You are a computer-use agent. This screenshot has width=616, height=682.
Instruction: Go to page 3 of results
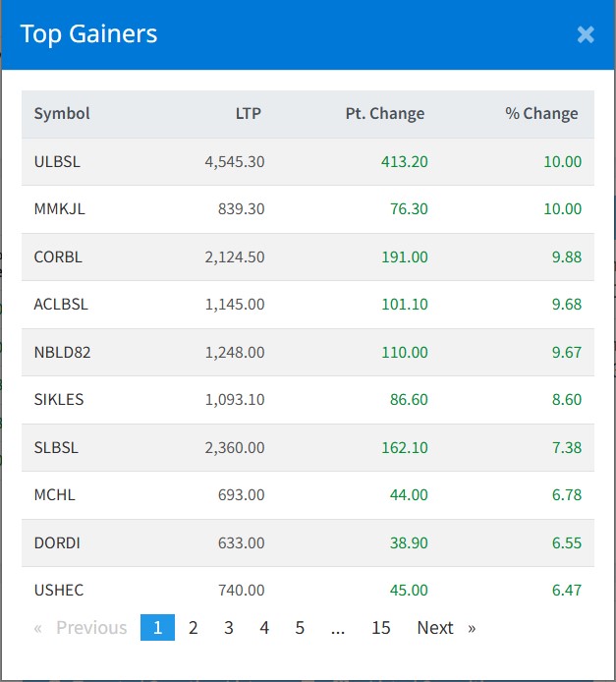pyautogui.click(x=229, y=628)
